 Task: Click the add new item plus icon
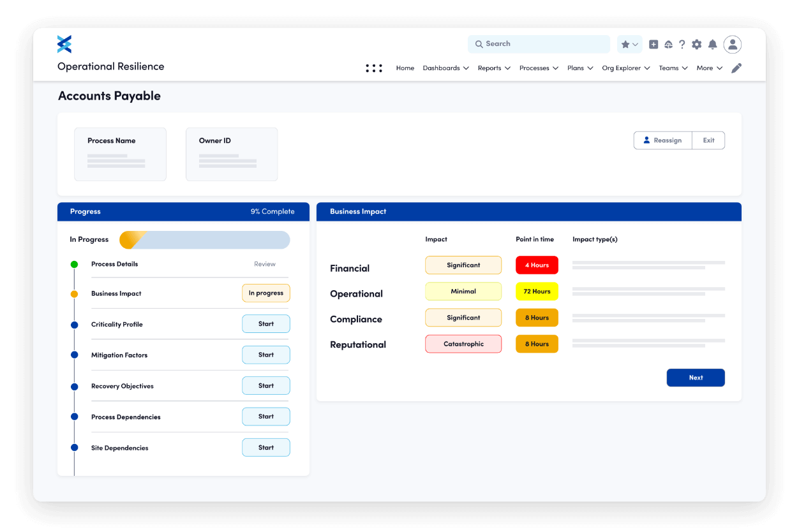click(x=653, y=43)
